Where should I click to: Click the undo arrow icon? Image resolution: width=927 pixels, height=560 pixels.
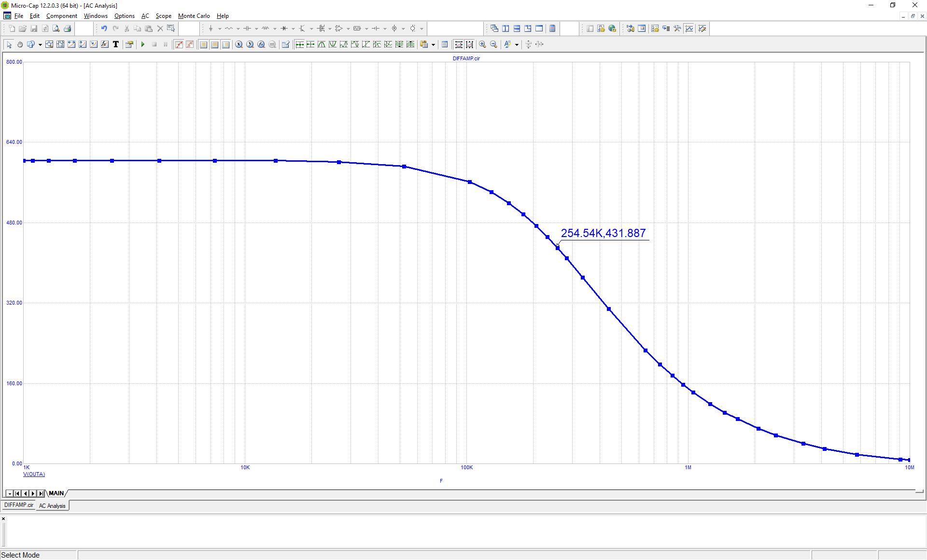(x=104, y=28)
